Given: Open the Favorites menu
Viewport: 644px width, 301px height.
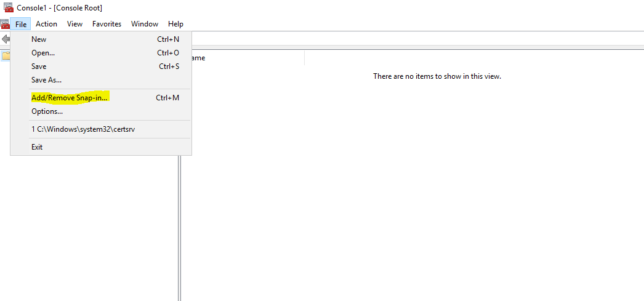Looking at the screenshot, I should 107,24.
